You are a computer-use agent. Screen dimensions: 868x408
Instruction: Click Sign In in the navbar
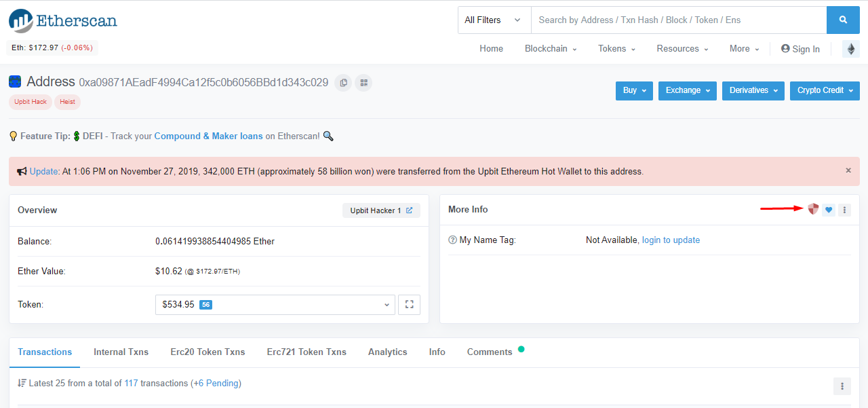(800, 49)
